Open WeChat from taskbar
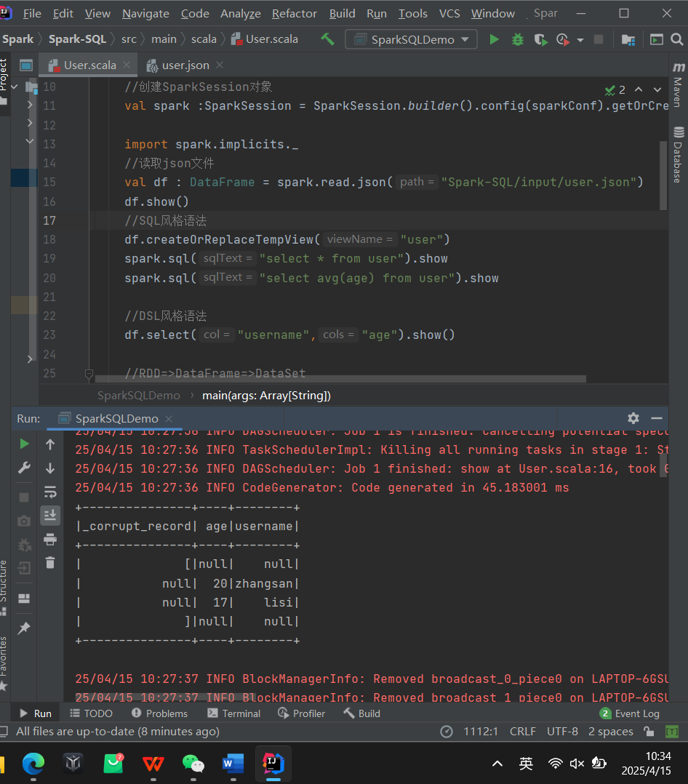This screenshot has width=688, height=784. coord(193,764)
